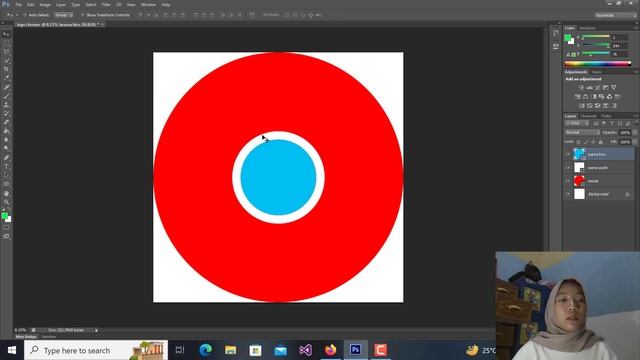Screen dimensions: 640x360
Task: Hide the Background layer
Action: point(568,194)
